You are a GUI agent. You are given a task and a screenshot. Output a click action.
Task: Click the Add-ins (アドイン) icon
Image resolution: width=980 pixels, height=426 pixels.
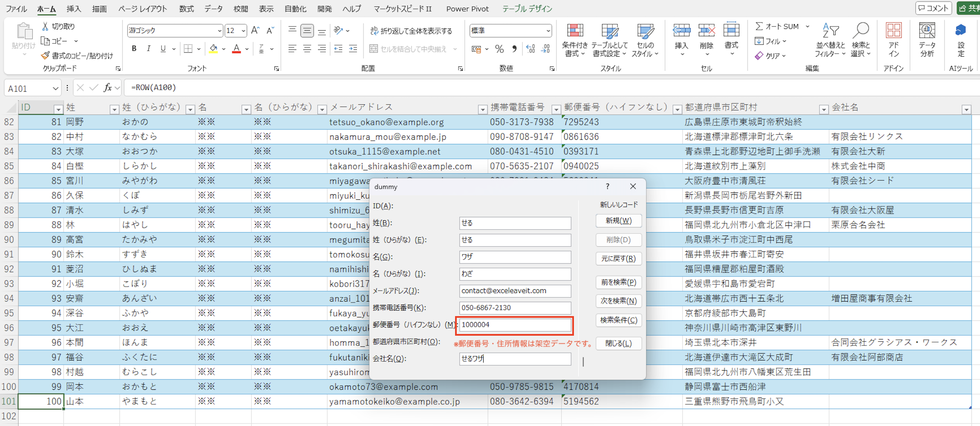point(894,31)
